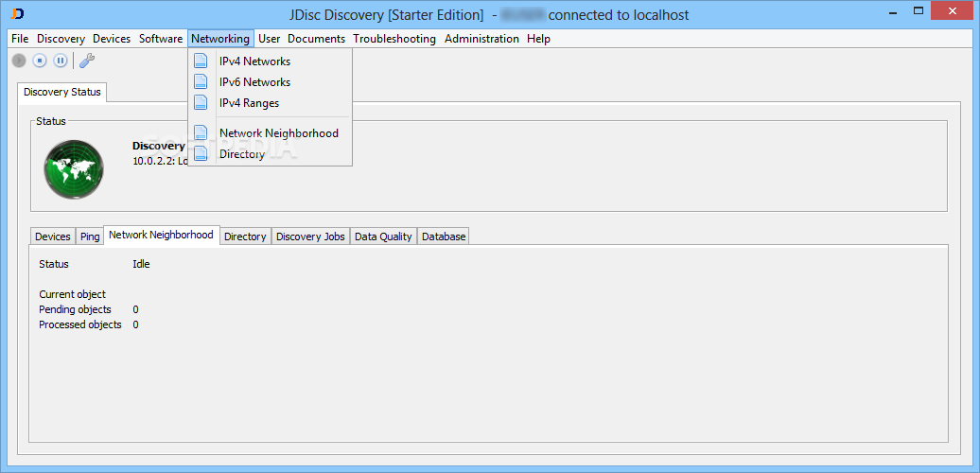Open the Administration menu

(481, 39)
